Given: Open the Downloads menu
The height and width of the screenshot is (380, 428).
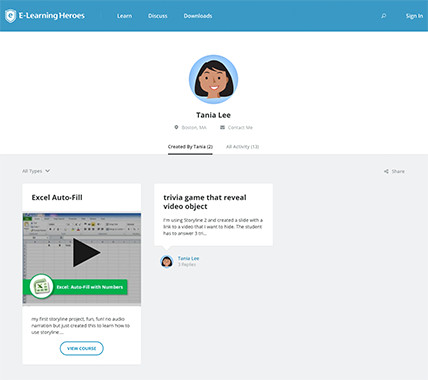Looking at the screenshot, I should pyautogui.click(x=198, y=16).
